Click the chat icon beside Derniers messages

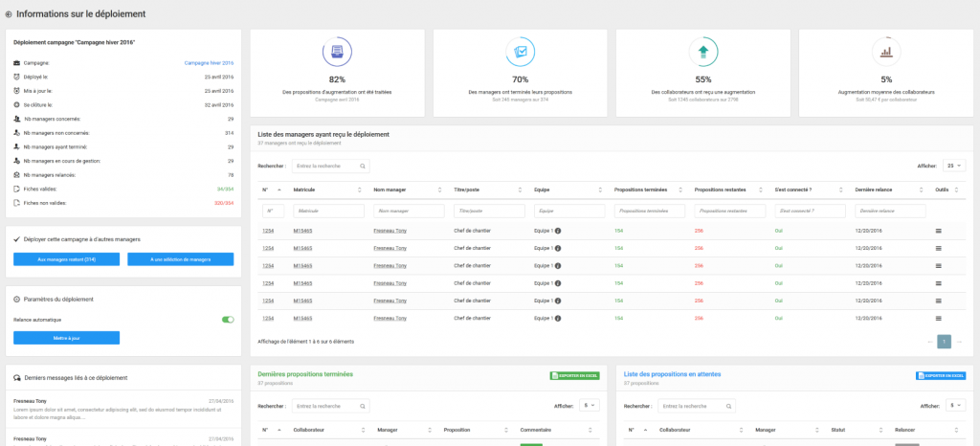[x=17, y=378]
